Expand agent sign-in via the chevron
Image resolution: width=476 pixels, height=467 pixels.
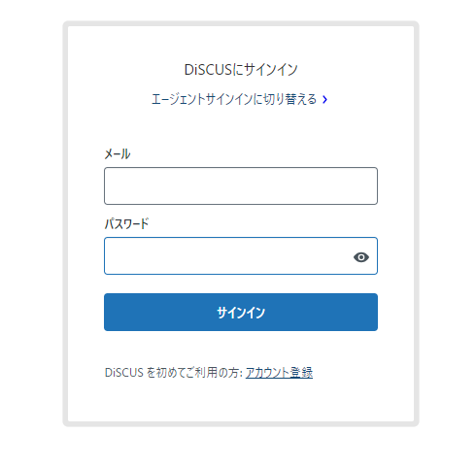coord(324,99)
